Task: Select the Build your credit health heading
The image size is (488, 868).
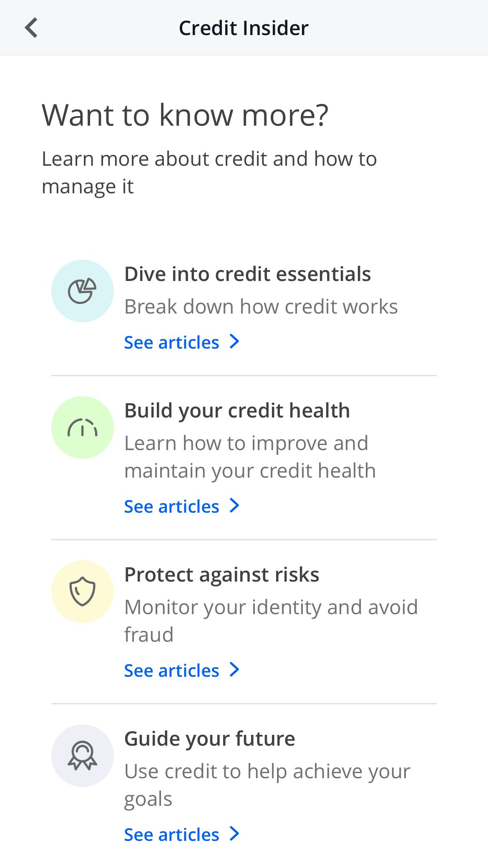Action: [237, 410]
